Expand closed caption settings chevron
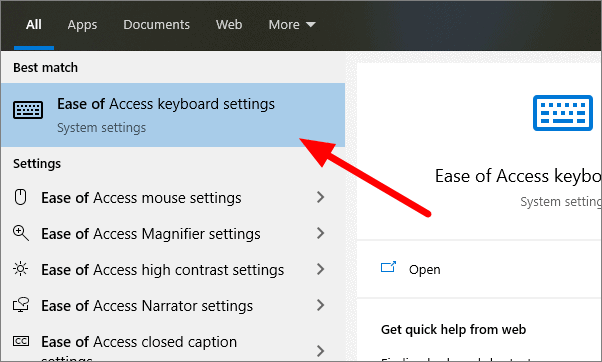602x362 pixels. tap(321, 350)
